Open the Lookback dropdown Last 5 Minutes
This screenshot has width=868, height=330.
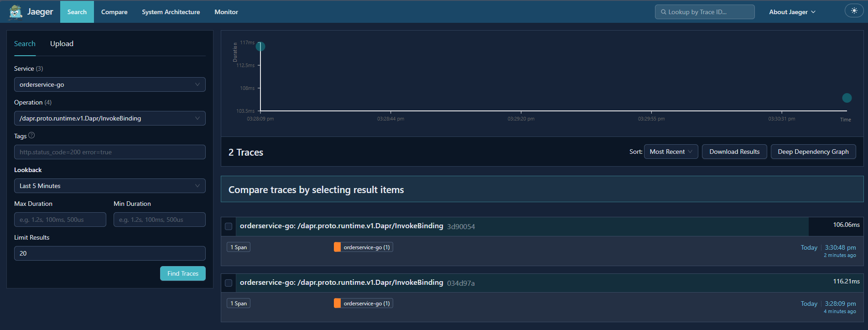click(x=109, y=186)
